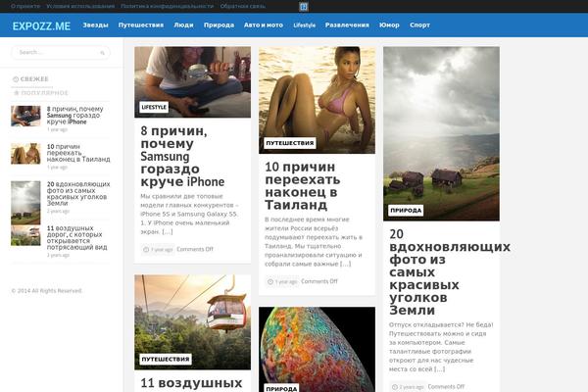Open the Природа menu section
The image size is (588, 392).
(x=219, y=25)
